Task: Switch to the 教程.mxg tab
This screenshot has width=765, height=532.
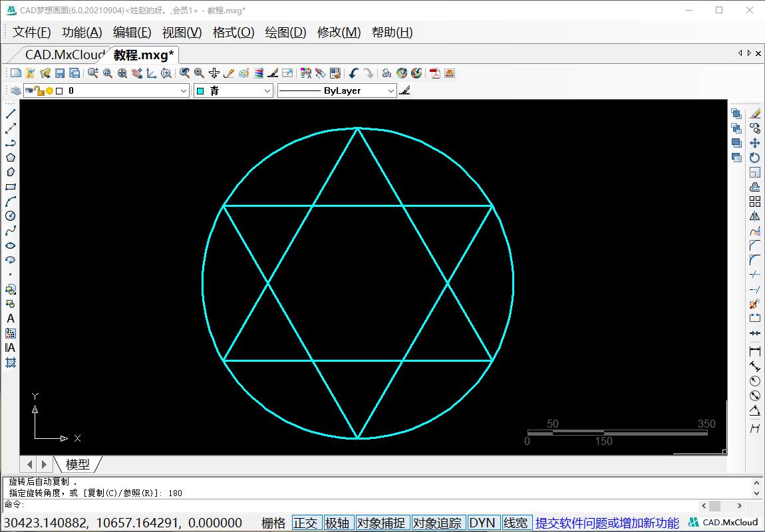Action: 142,57
